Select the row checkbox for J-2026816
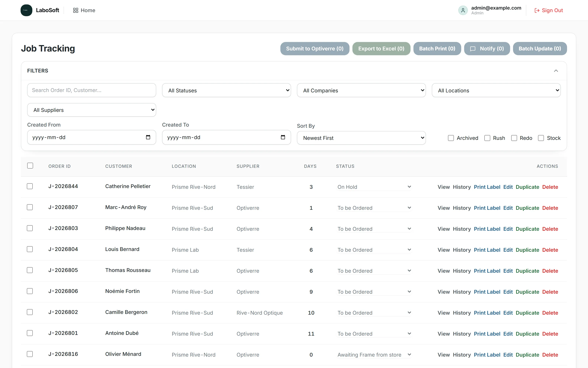Screen dimensions: 588x368 (30, 354)
